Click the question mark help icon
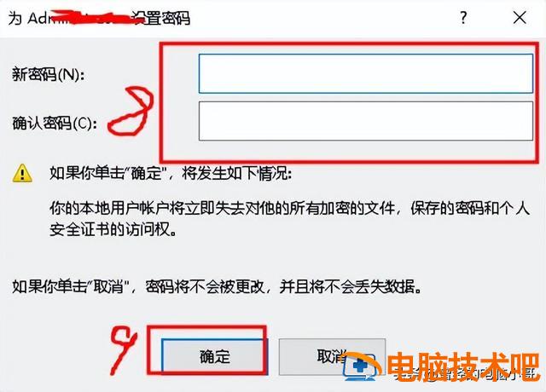Image resolution: width=546 pixels, height=392 pixels. 463,17
